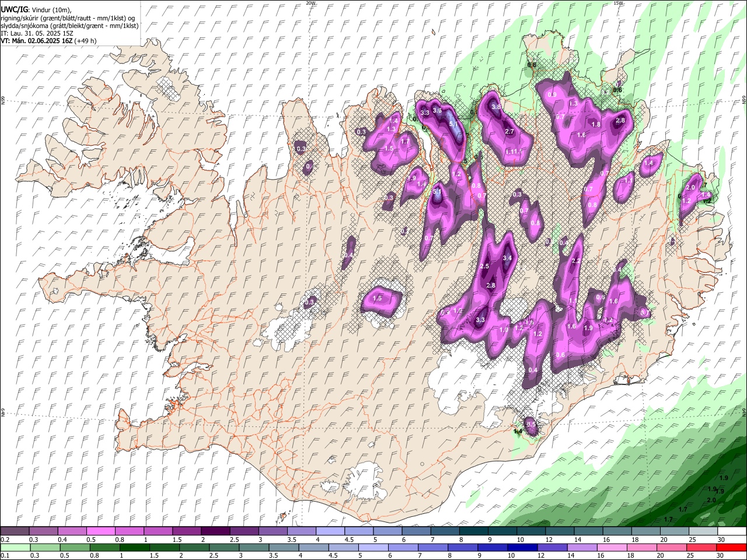The image size is (747, 560).
Task: Pick the white 30 swatch in upper legend row
Action: tap(731, 531)
